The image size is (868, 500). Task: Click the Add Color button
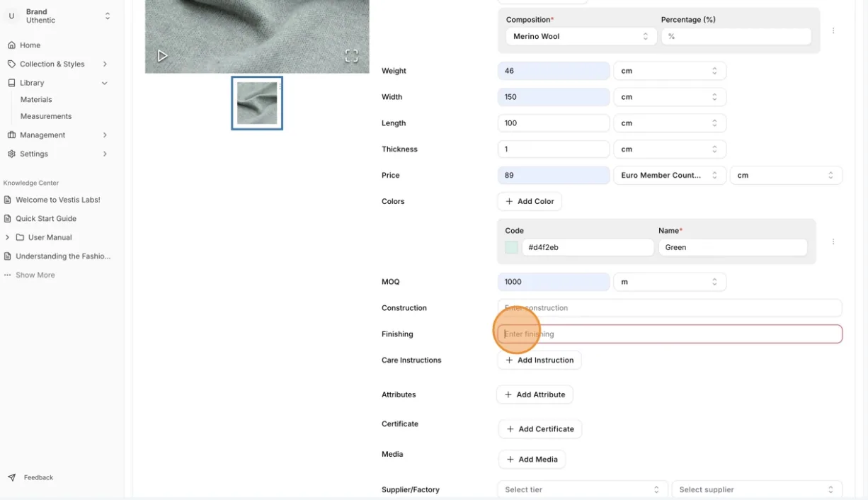click(x=530, y=202)
